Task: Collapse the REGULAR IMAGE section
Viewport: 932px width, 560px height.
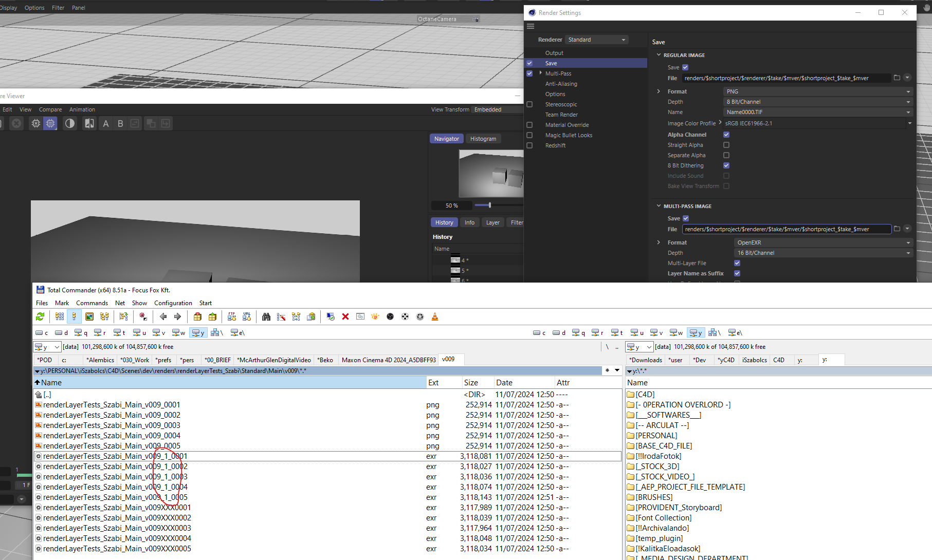Action: 659,55
